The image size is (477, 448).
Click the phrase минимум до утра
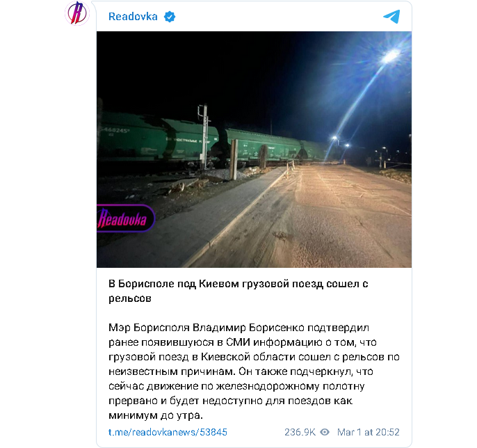click(156, 415)
